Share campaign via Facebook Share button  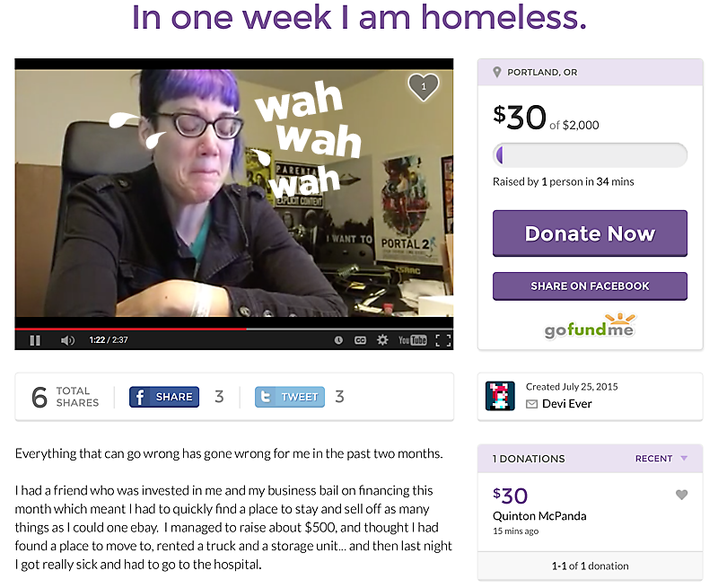point(164,397)
